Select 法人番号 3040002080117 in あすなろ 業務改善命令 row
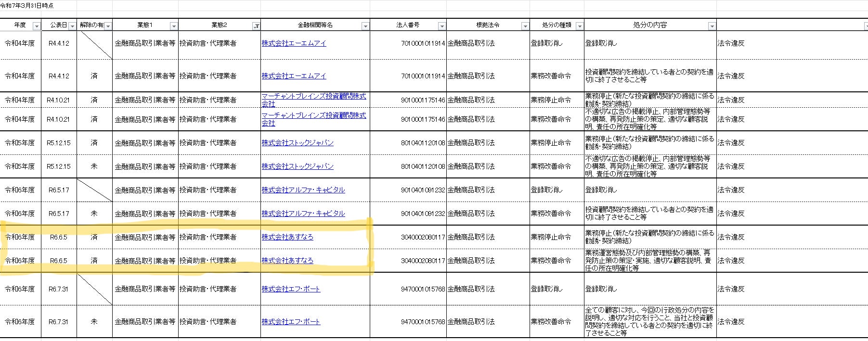Viewport: 868px width, 341px height. tap(408, 261)
